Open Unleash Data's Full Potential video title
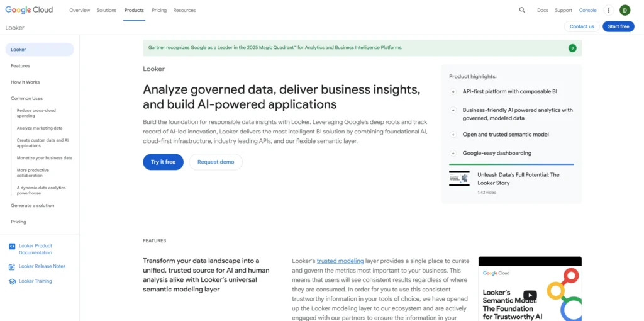 (518, 179)
